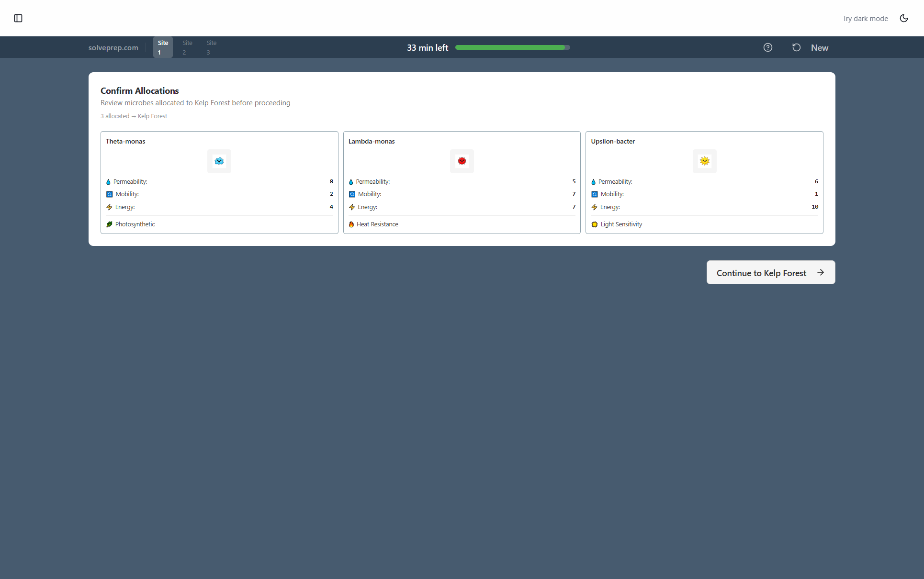Click the Permeability droplet icon on Theta-monas
Image resolution: width=924 pixels, height=579 pixels.
coord(109,181)
